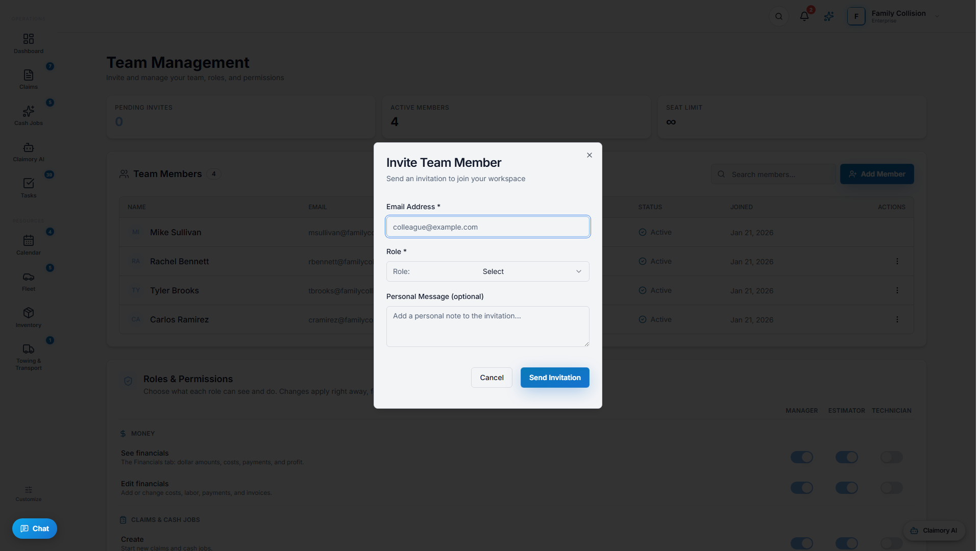Go to Cash Jobs section
This screenshot has width=980, height=551.
click(29, 116)
